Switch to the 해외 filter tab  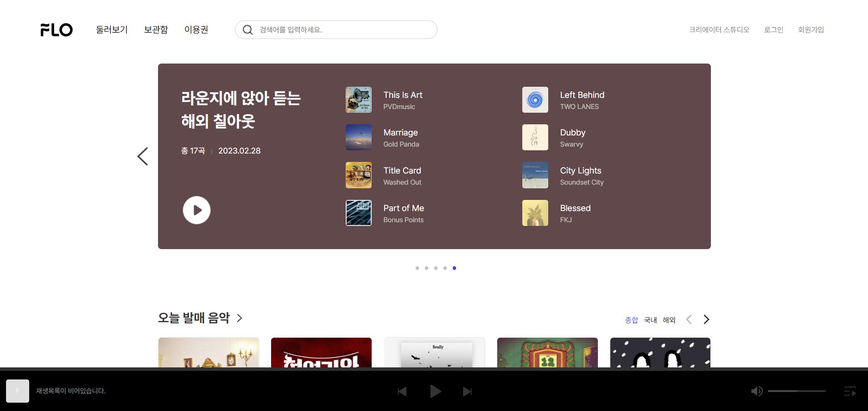point(669,320)
